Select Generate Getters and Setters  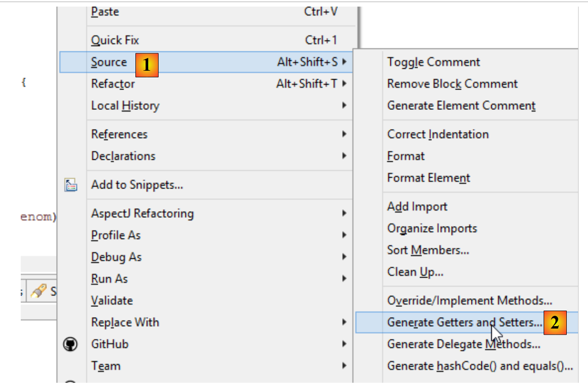click(464, 322)
